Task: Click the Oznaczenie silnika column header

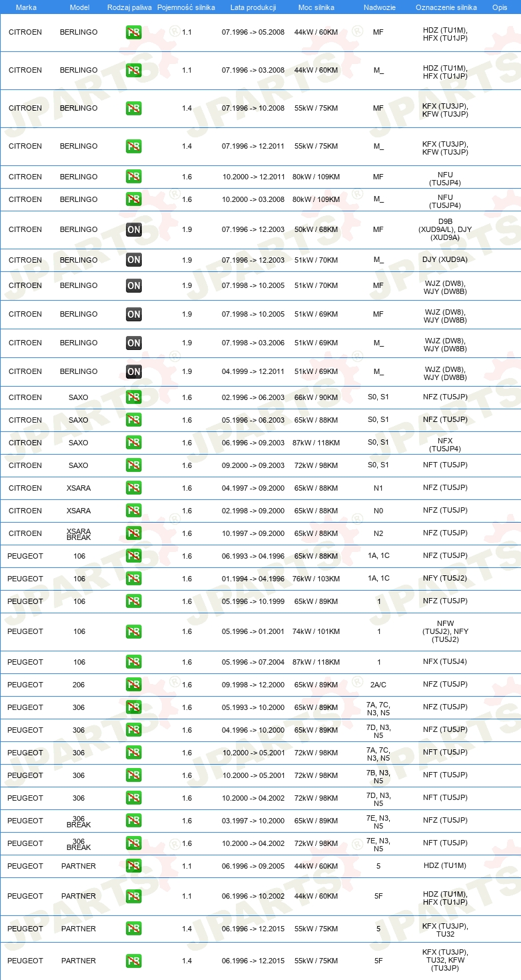Action: tap(446, 7)
